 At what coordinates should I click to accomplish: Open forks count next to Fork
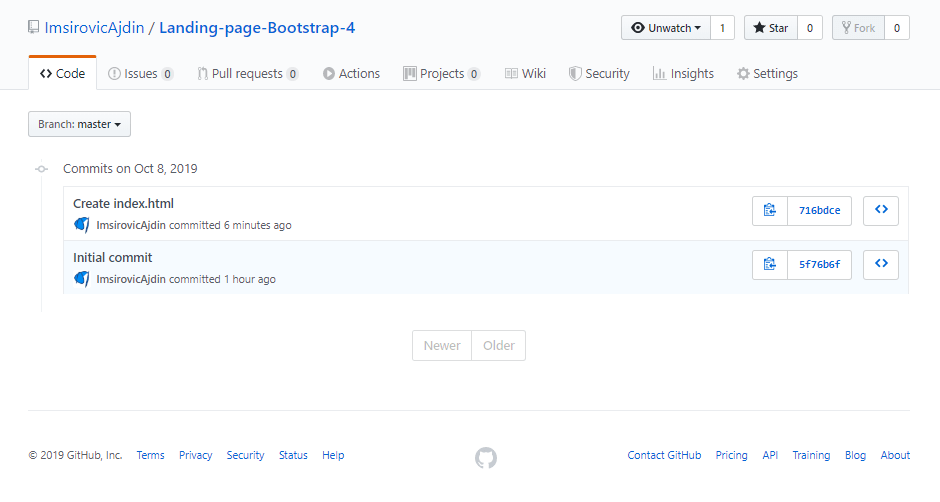point(897,28)
